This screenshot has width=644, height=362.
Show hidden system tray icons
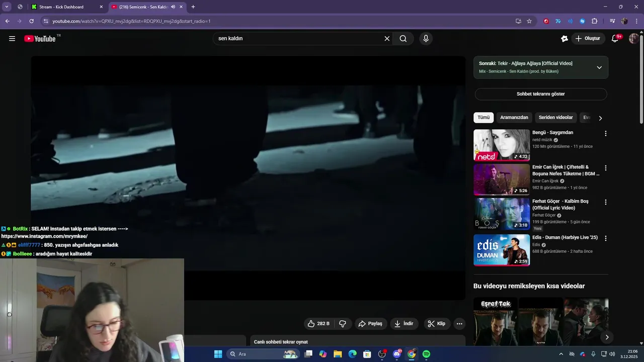[561, 354]
